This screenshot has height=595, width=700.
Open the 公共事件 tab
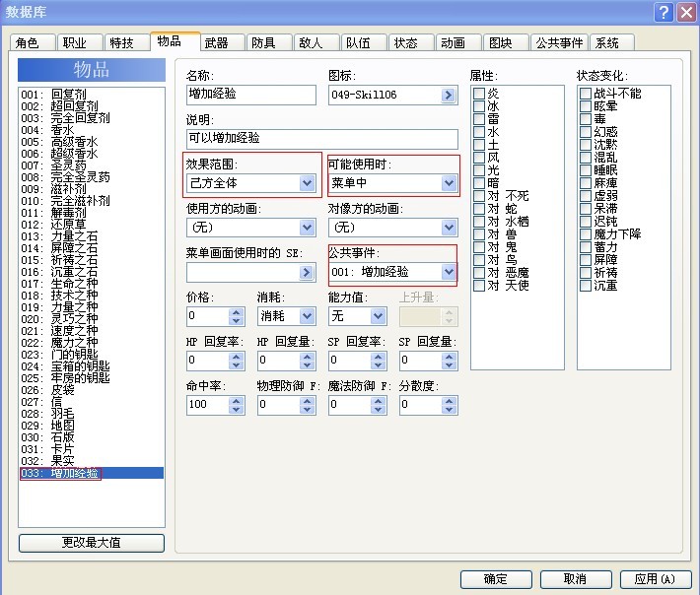559,42
